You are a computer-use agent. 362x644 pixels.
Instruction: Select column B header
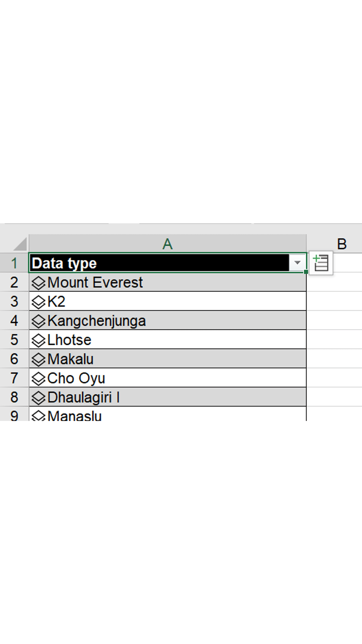[x=341, y=244]
